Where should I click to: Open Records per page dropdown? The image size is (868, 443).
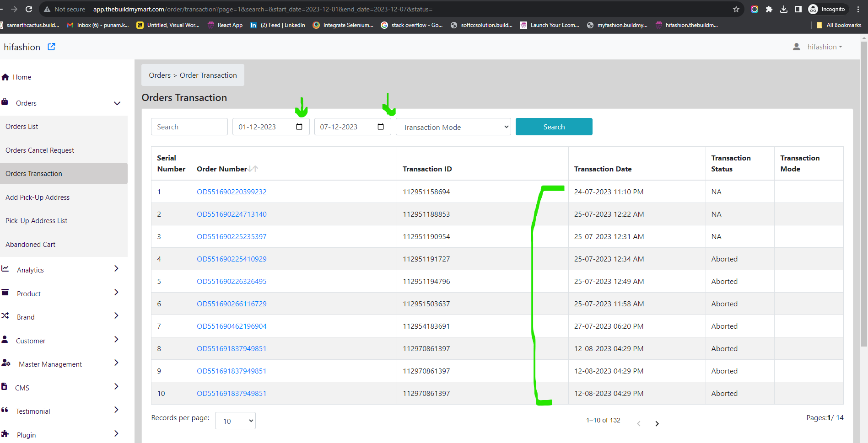[235, 421]
